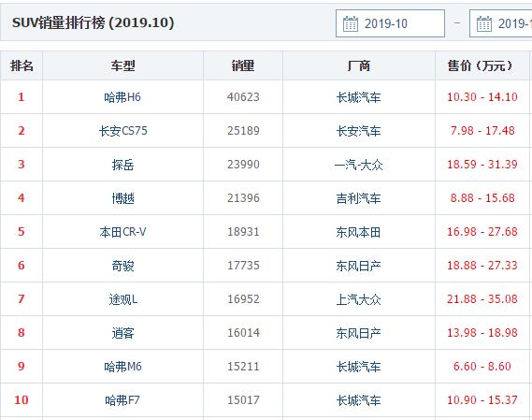The image size is (532, 420).
Task: Click price range 18.59 - 31.39
Action: pyautogui.click(x=482, y=165)
